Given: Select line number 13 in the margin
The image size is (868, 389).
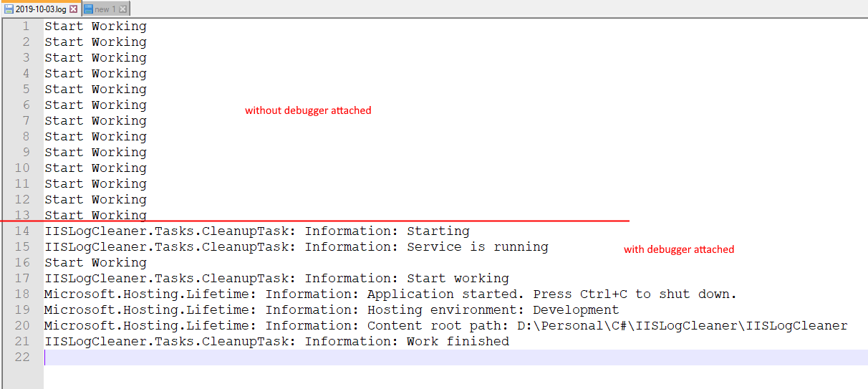Looking at the screenshot, I should (x=22, y=216).
